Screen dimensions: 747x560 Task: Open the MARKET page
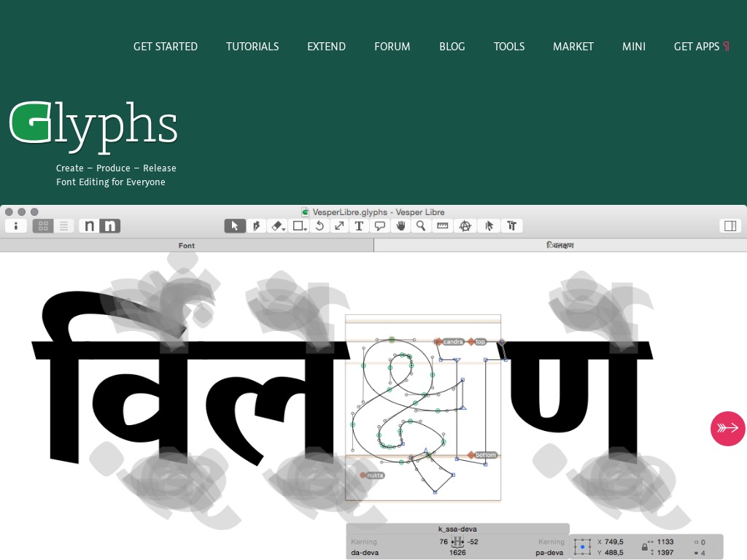click(x=573, y=47)
